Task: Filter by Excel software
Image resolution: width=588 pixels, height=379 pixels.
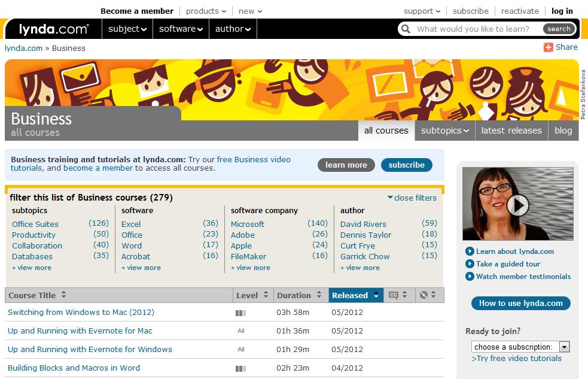Action: tap(131, 224)
